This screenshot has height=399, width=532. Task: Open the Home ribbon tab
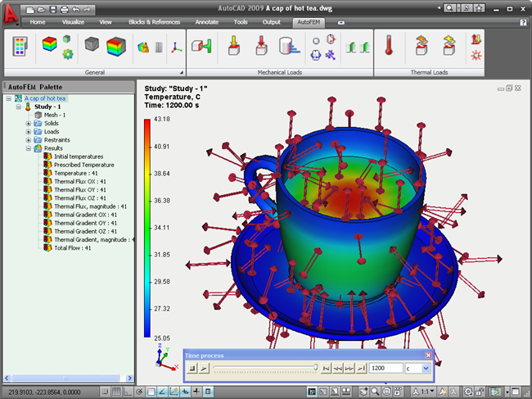[x=38, y=22]
